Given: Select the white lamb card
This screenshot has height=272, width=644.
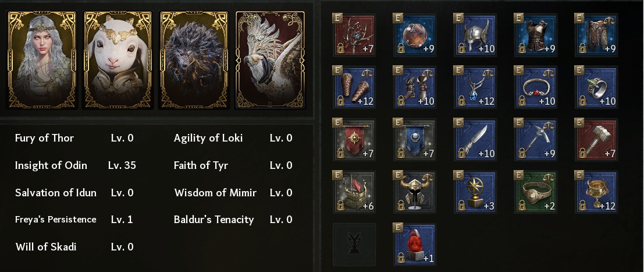Looking at the screenshot, I should pos(117,60).
